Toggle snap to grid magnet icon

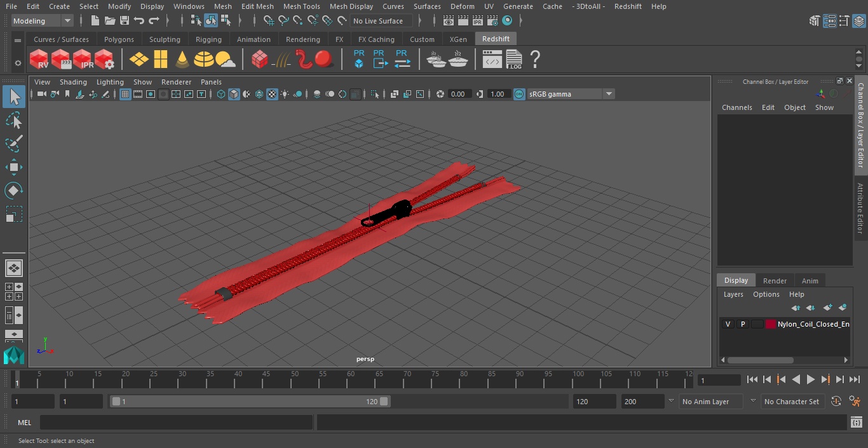click(269, 21)
